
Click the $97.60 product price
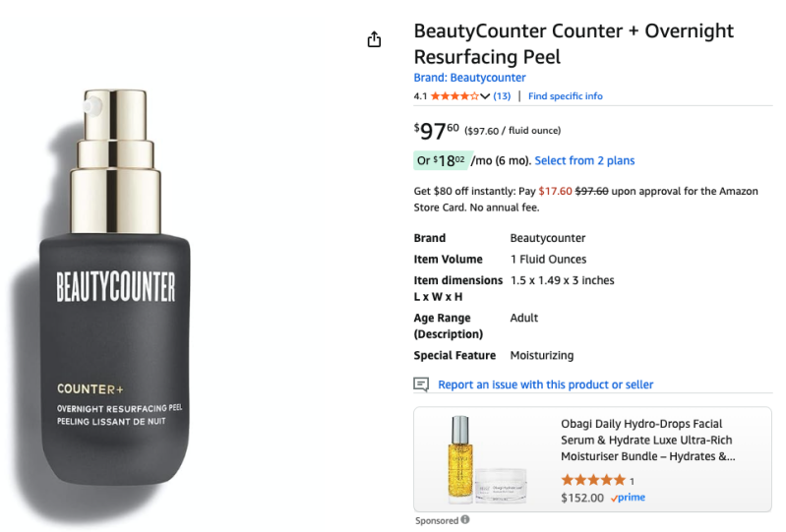point(436,131)
